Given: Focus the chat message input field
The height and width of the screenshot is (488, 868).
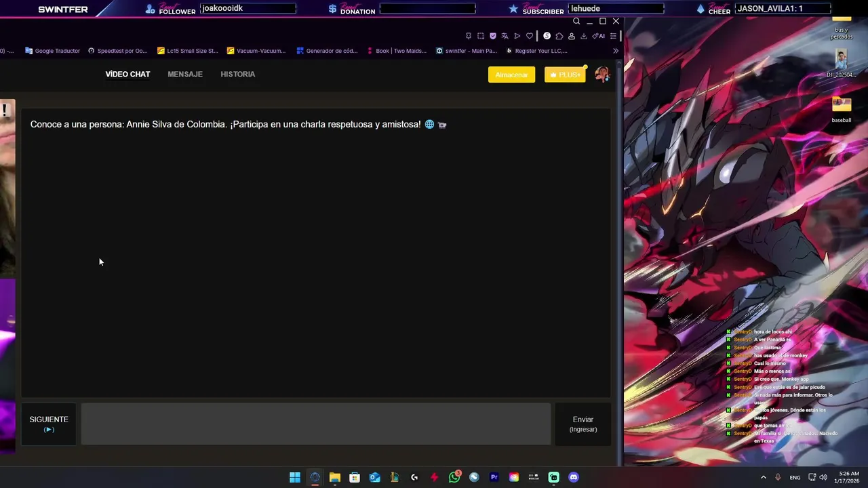Looking at the screenshot, I should click(x=316, y=424).
